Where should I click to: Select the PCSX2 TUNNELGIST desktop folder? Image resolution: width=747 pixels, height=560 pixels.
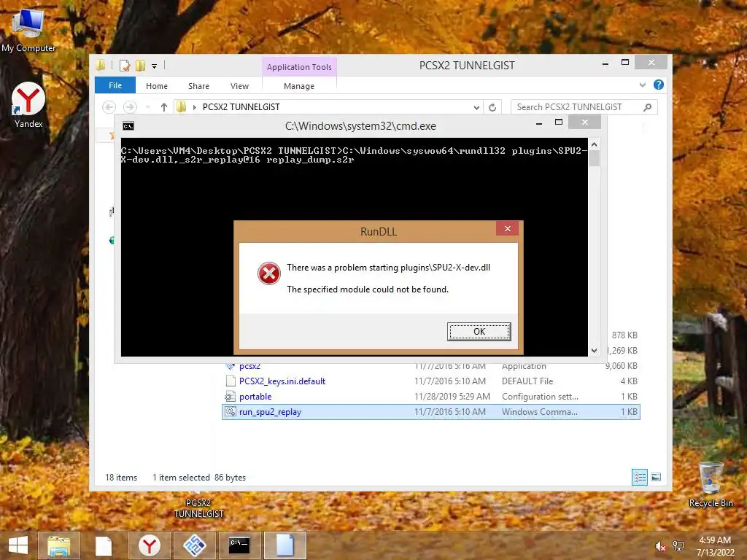pyautogui.click(x=198, y=508)
